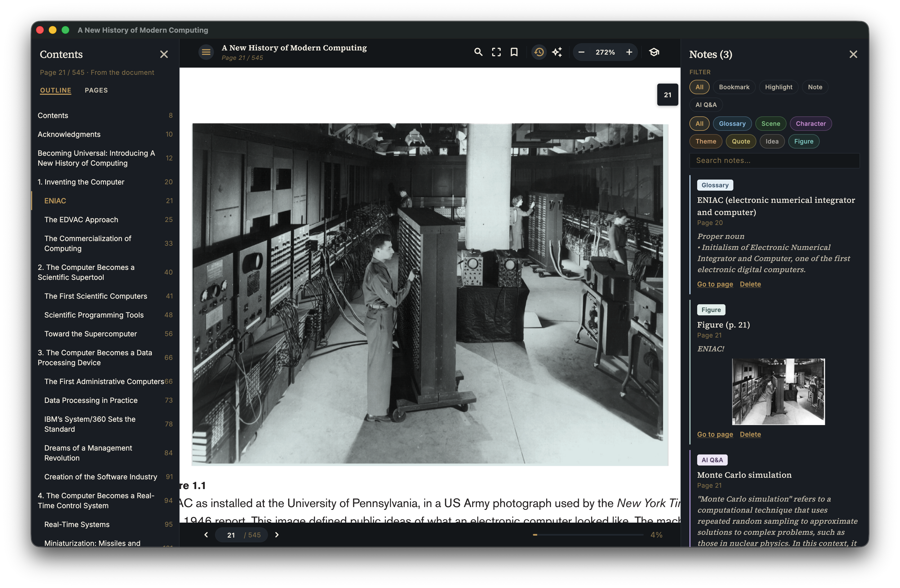Click Go to page on Figure note
Viewport: 900px width, 588px height.
[715, 434]
